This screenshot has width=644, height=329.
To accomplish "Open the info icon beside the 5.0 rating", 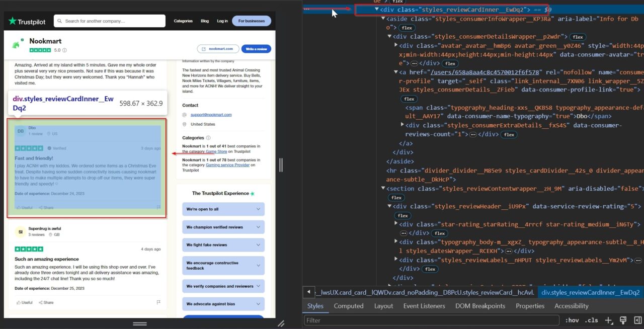I will (64, 50).
